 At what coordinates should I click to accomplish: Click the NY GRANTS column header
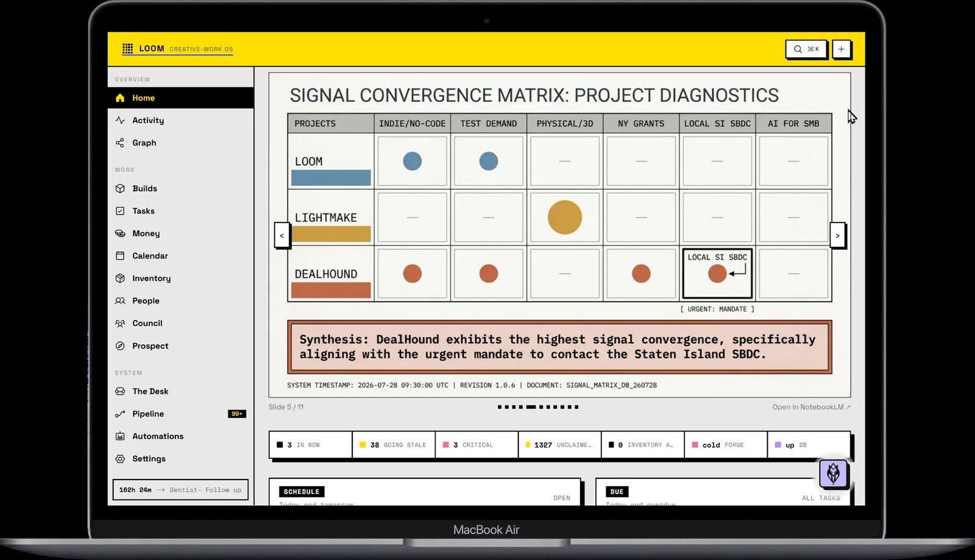point(641,124)
